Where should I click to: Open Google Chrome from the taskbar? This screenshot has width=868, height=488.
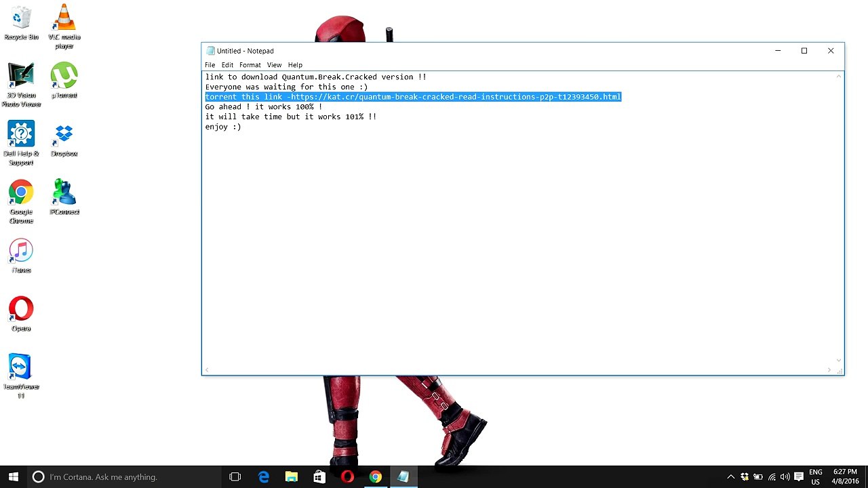(x=375, y=477)
